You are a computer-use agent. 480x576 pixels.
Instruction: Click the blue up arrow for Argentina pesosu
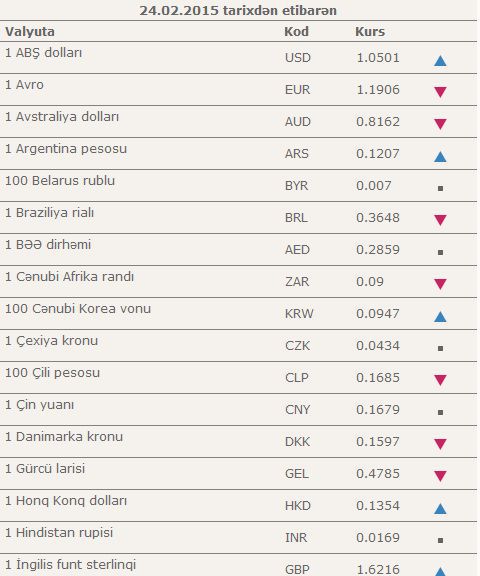click(440, 157)
